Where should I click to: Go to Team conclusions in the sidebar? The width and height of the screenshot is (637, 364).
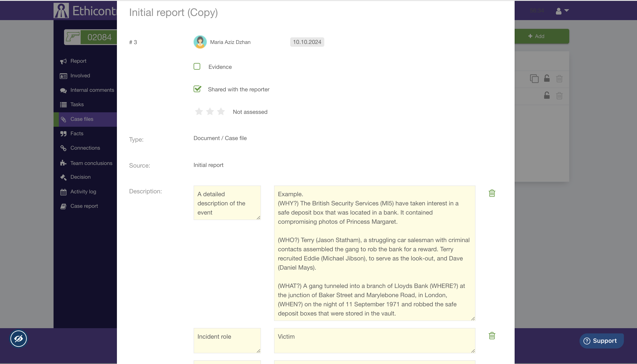point(91,163)
